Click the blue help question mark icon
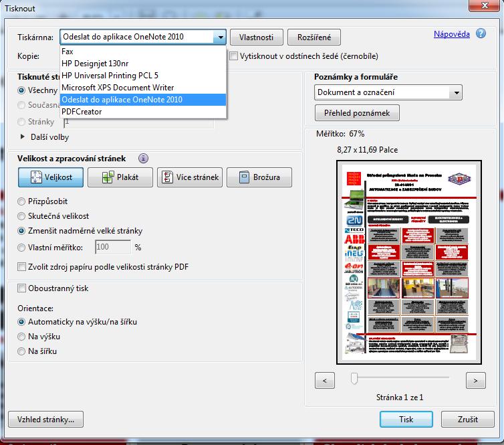This screenshot has height=445, width=504. 481,33
